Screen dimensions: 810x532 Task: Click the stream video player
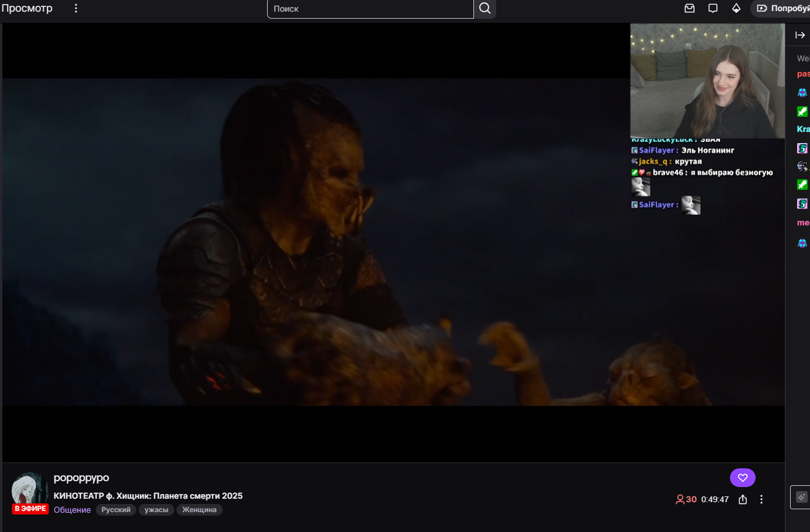coord(393,242)
